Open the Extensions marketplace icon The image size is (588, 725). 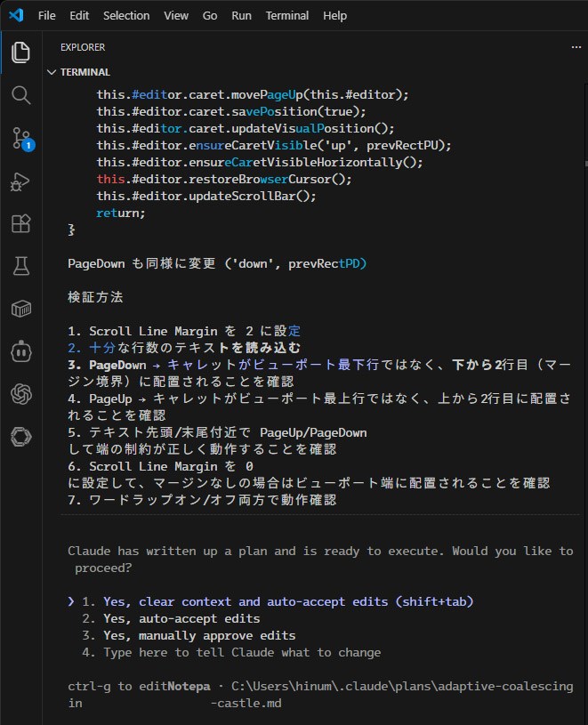20,223
